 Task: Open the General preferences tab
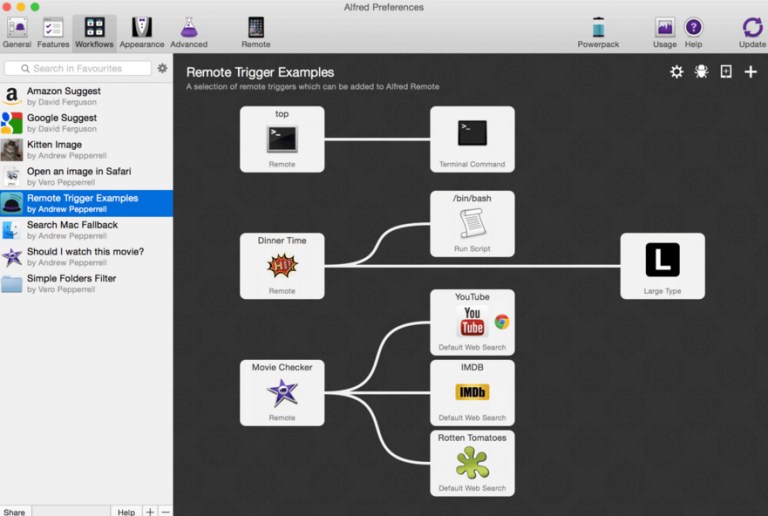click(x=17, y=33)
